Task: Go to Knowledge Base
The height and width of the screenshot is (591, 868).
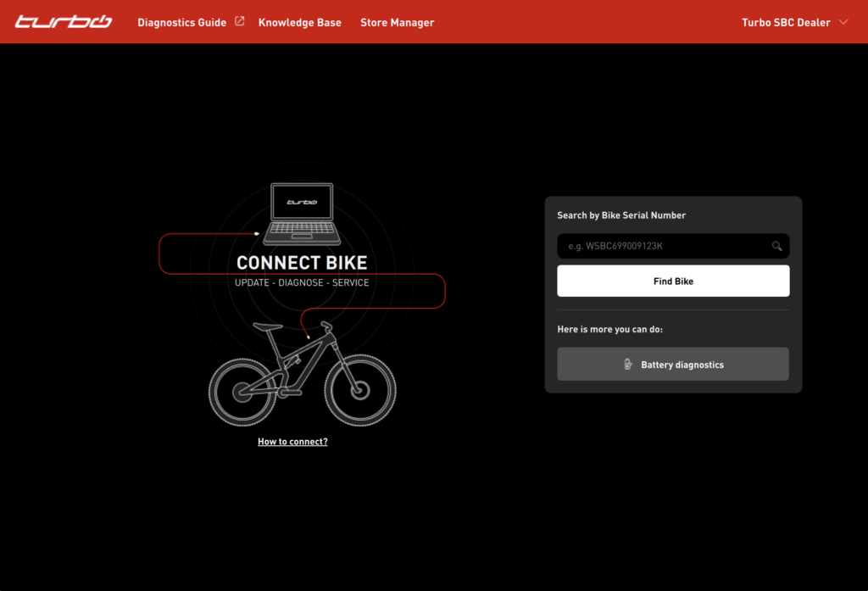Action: 299,23
